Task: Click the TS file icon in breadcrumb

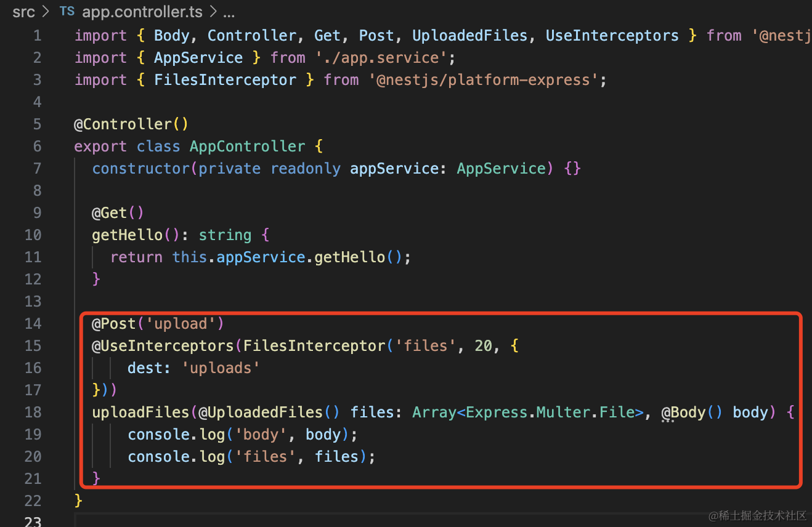Action: coord(67,12)
